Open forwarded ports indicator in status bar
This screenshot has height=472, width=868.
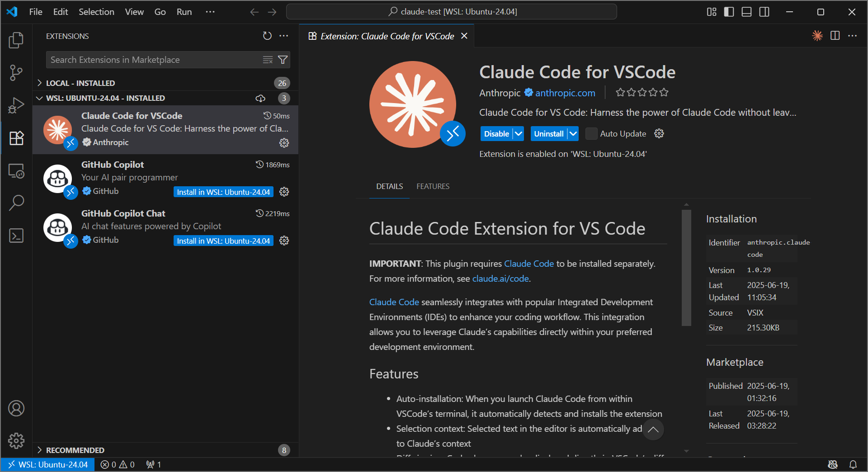pyautogui.click(x=154, y=464)
